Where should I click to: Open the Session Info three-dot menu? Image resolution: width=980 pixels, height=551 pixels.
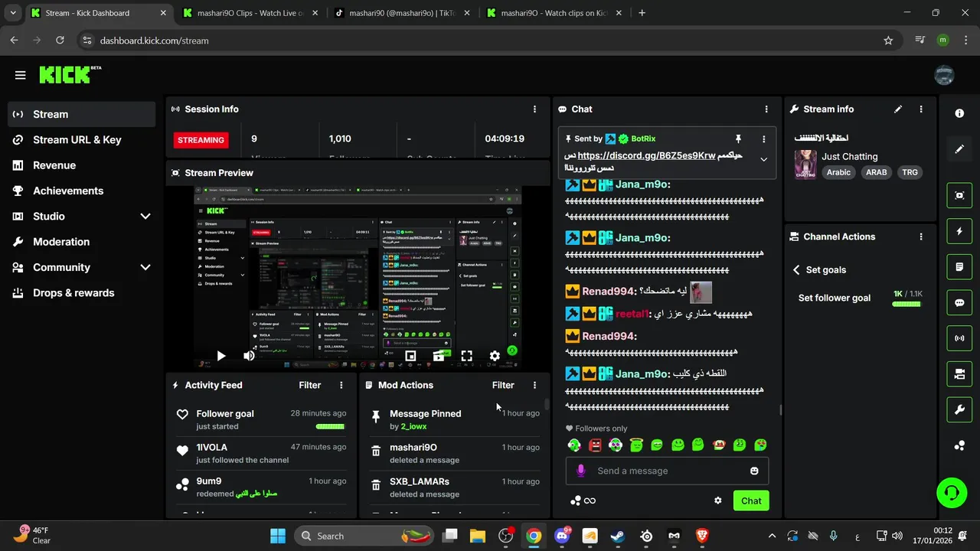tap(534, 109)
